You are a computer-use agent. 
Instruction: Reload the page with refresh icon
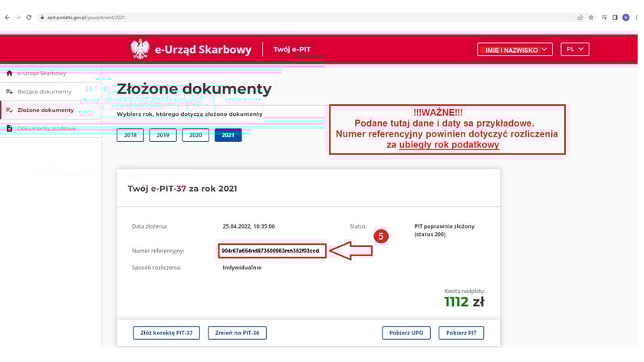click(29, 18)
